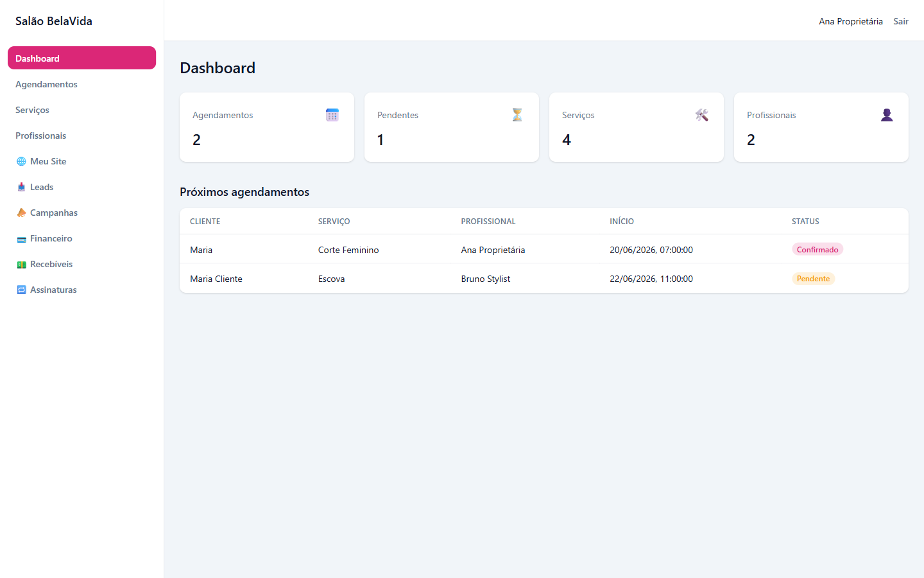This screenshot has height=578, width=924.
Task: Click the 'Próximos agendamentos' heading
Action: [244, 192]
